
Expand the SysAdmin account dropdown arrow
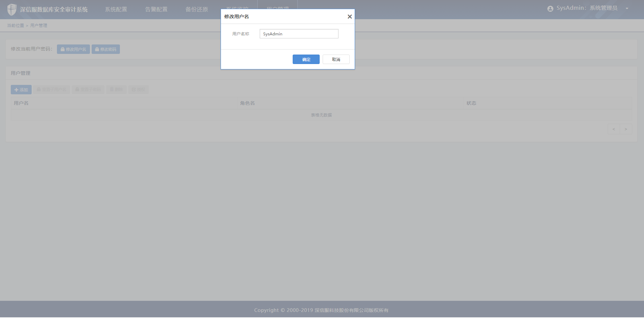point(627,8)
